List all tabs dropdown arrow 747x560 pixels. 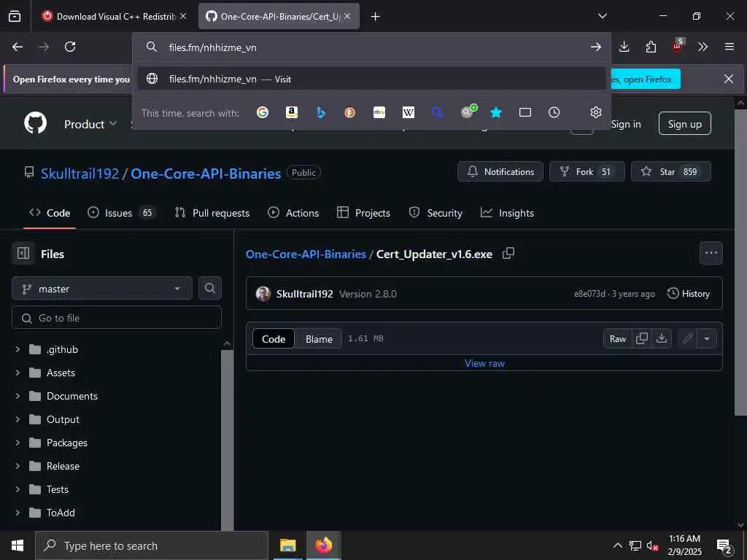(602, 16)
